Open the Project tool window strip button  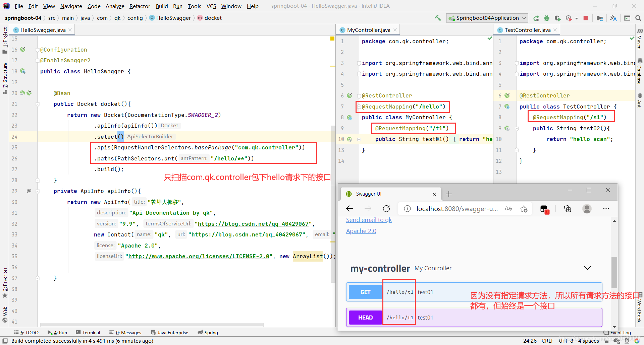[5, 40]
